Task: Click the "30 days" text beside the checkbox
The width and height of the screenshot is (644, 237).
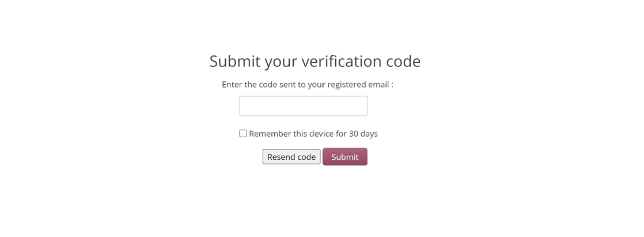Action: click(x=363, y=134)
